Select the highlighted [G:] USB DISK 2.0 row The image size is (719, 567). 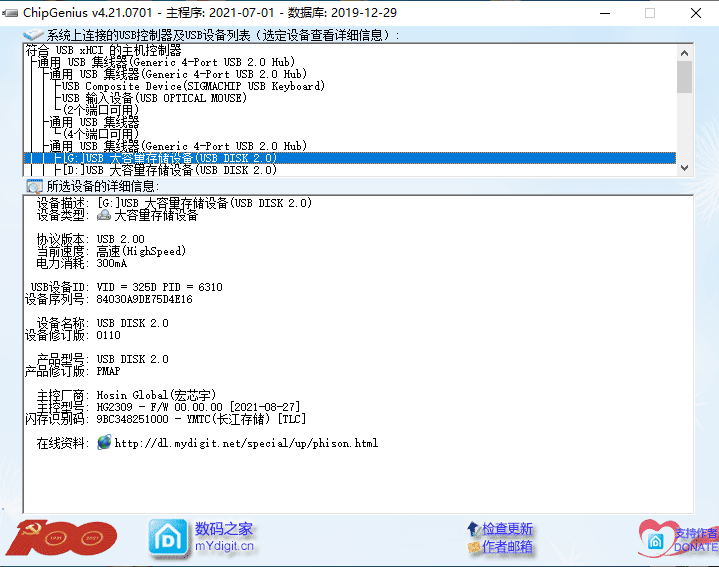pyautogui.click(x=349, y=158)
